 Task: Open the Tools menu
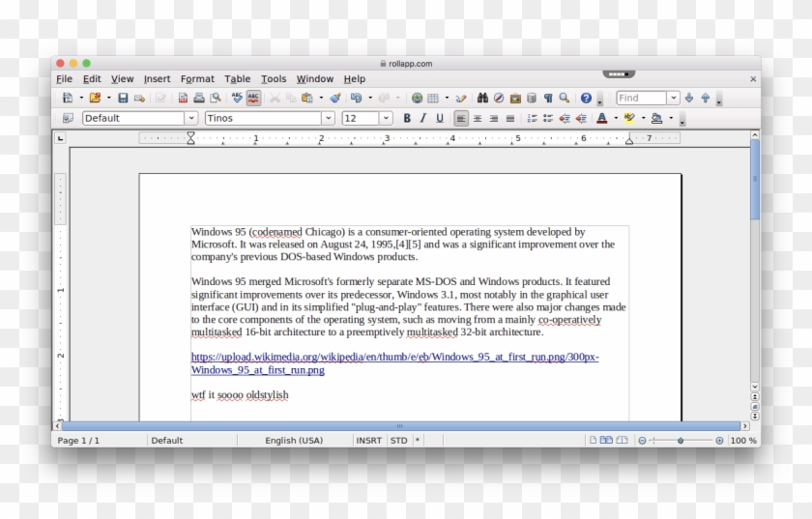click(274, 78)
